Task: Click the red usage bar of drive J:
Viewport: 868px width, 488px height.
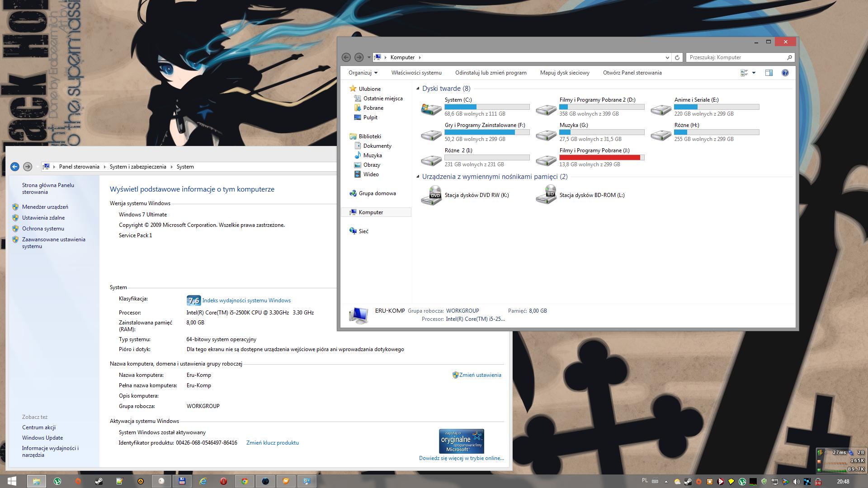Action: (x=599, y=158)
